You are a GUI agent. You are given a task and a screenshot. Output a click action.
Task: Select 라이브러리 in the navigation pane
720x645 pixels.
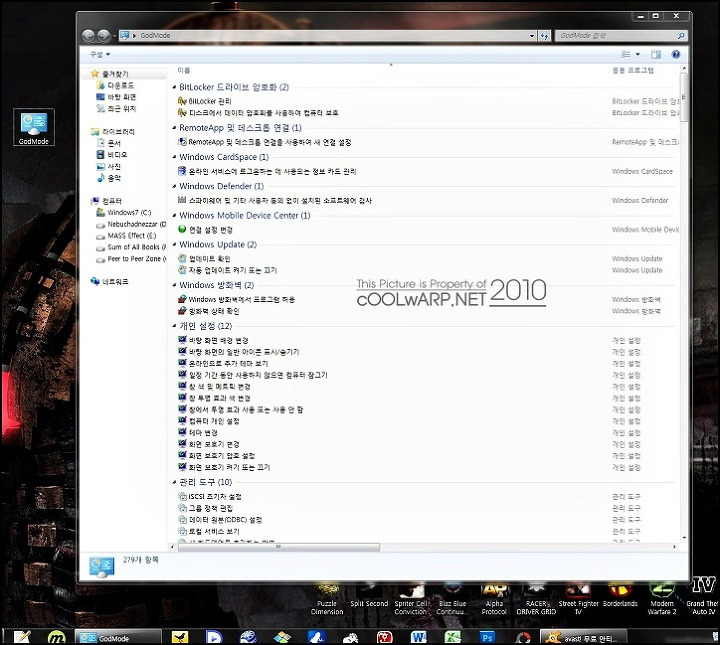click(x=113, y=132)
